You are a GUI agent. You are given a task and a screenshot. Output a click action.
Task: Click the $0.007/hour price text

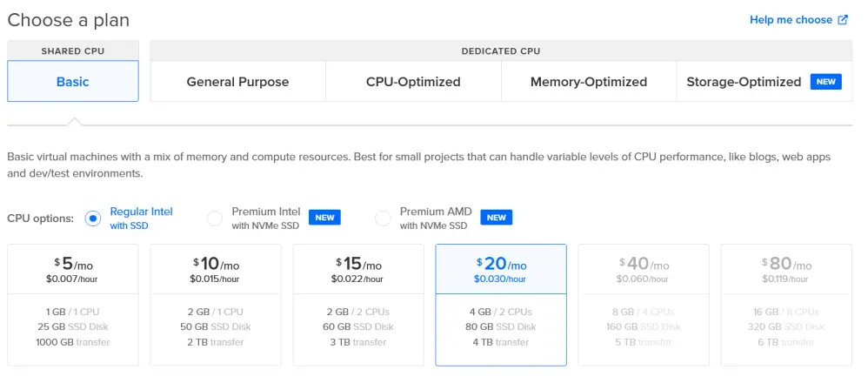(72, 279)
